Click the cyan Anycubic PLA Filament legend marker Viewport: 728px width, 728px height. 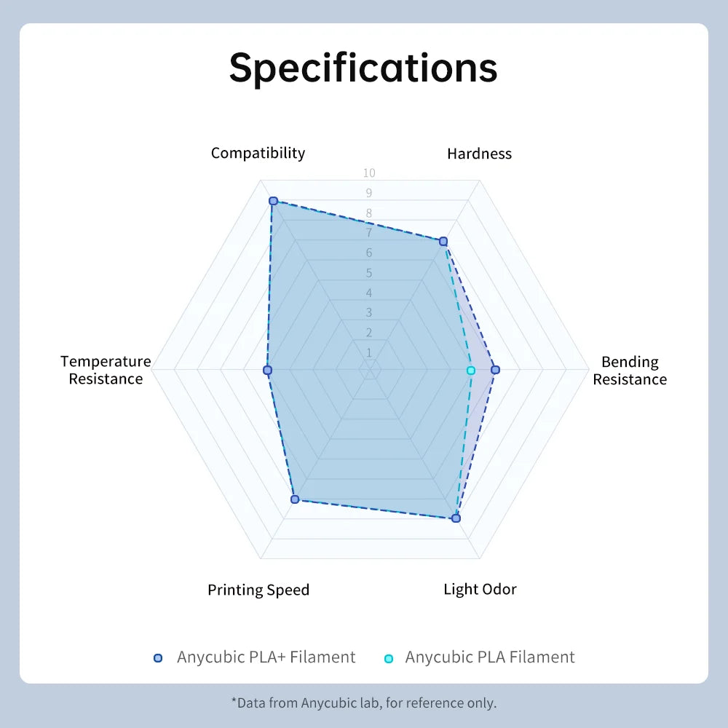click(388, 658)
